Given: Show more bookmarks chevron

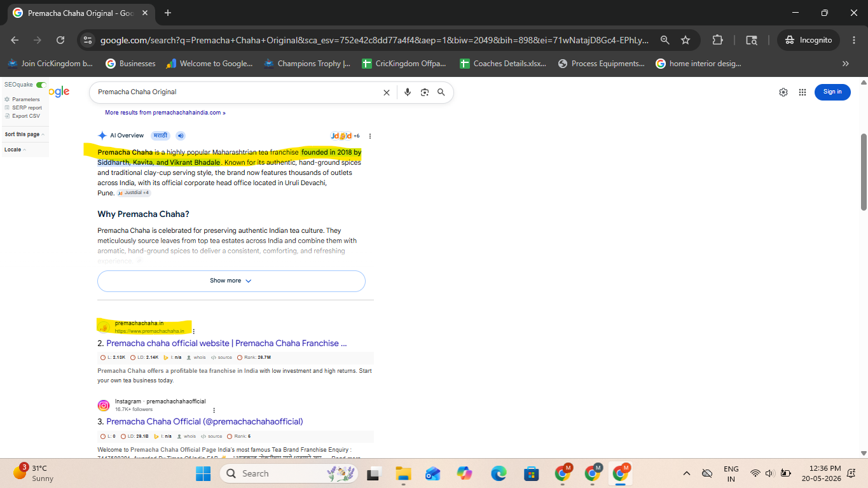Looking at the screenshot, I should point(846,64).
